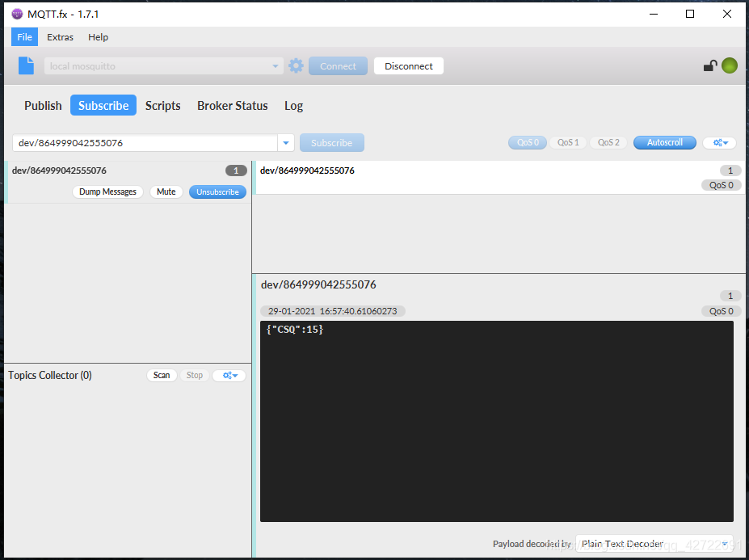
Task: Click the Disconnect button
Action: [408, 66]
